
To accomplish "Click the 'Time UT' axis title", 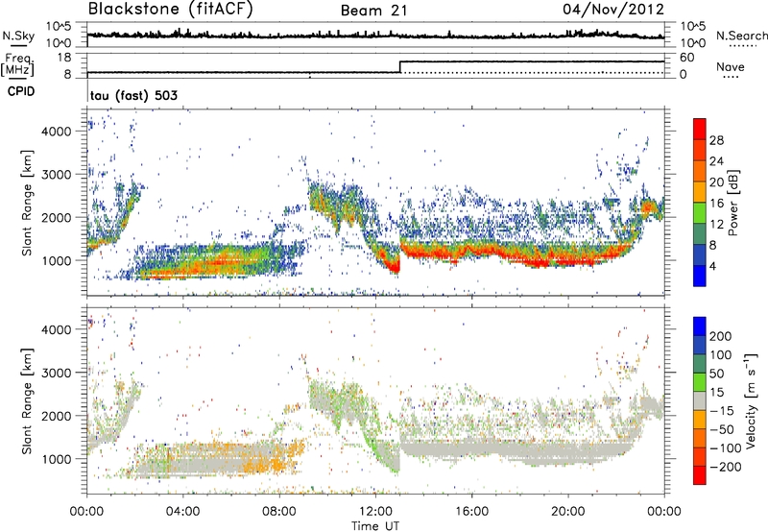I will [x=375, y=526].
